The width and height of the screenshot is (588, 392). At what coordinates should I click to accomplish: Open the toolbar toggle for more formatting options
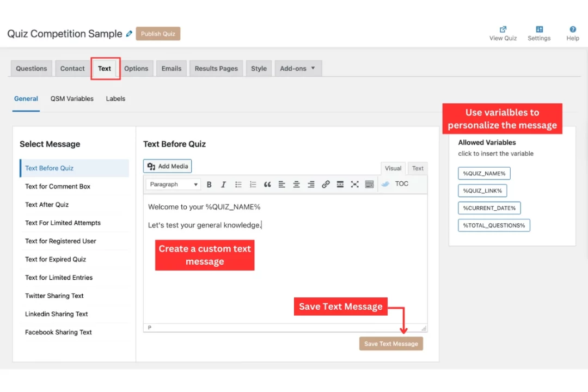pyautogui.click(x=369, y=183)
